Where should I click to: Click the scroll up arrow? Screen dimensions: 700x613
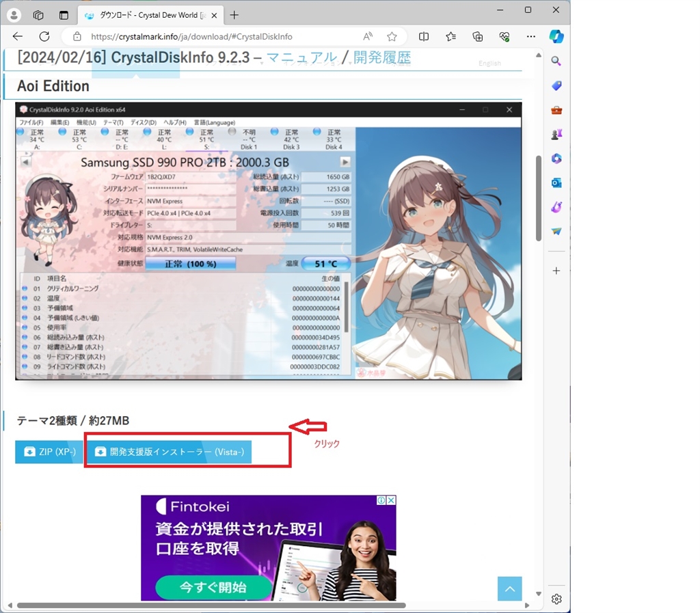point(539,55)
